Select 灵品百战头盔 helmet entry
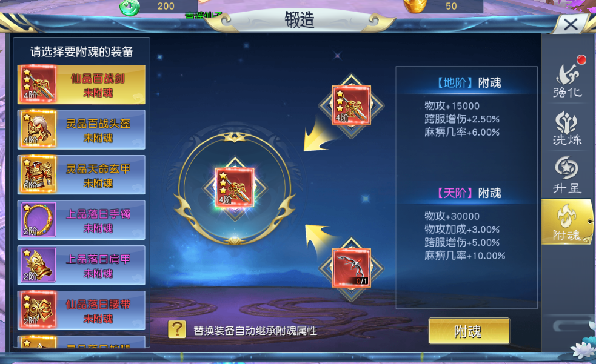The width and height of the screenshot is (596, 364). pyautogui.click(x=81, y=130)
